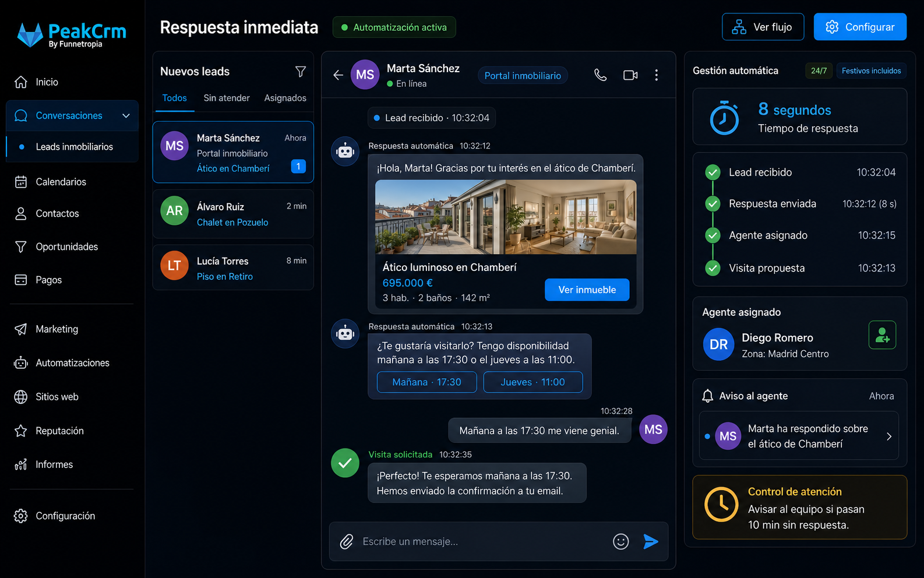This screenshot has width=924, height=578.
Task: Switch to the Sin atender tab
Action: pos(227,98)
